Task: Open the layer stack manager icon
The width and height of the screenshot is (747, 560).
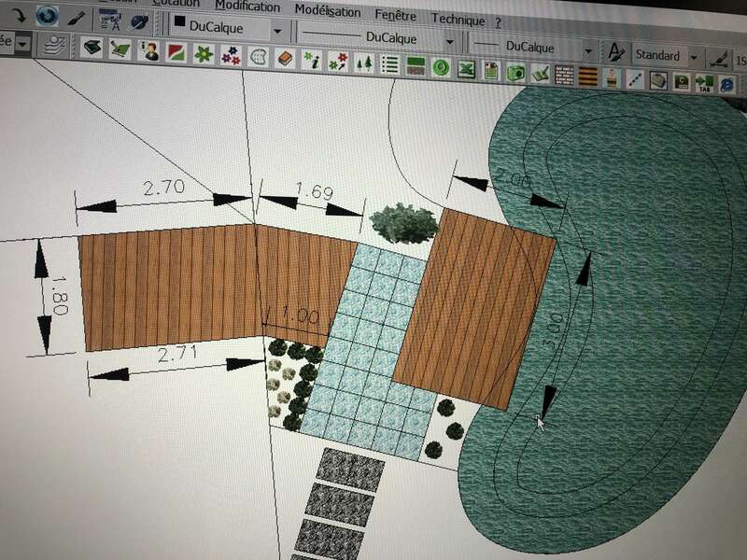Action: [54, 44]
